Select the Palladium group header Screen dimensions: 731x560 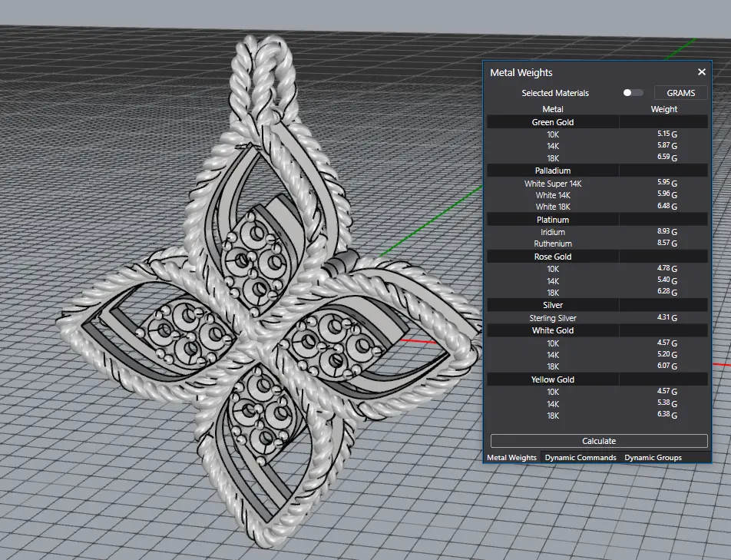click(553, 171)
